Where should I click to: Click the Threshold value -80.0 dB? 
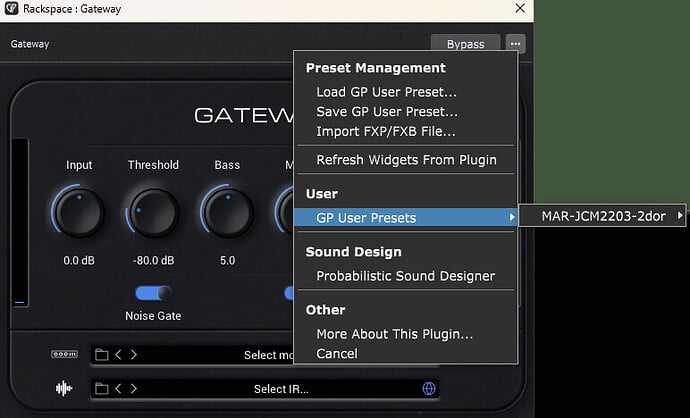click(154, 260)
